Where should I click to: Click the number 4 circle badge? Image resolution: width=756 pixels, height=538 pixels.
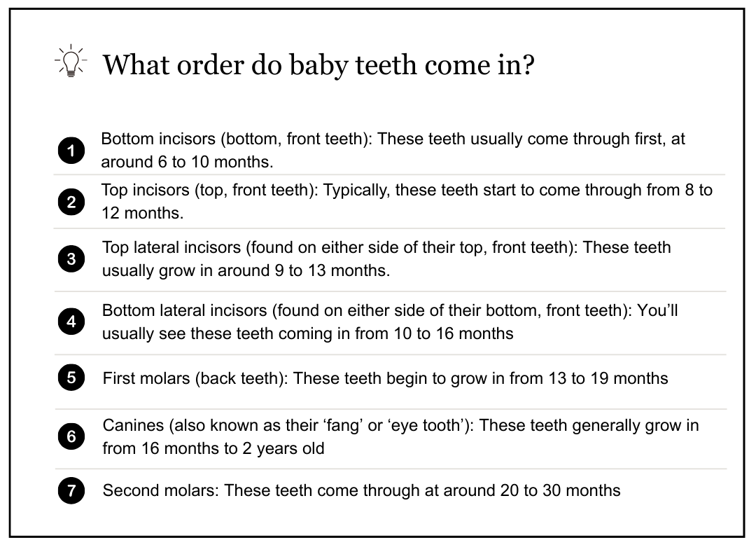pyautogui.click(x=71, y=322)
